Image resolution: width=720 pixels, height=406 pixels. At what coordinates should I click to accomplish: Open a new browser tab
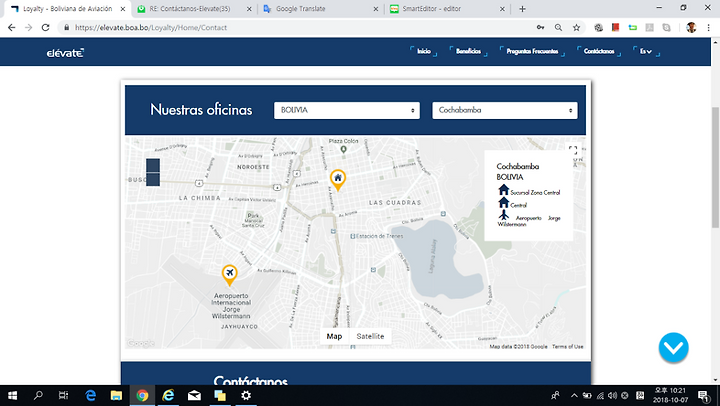point(522,9)
